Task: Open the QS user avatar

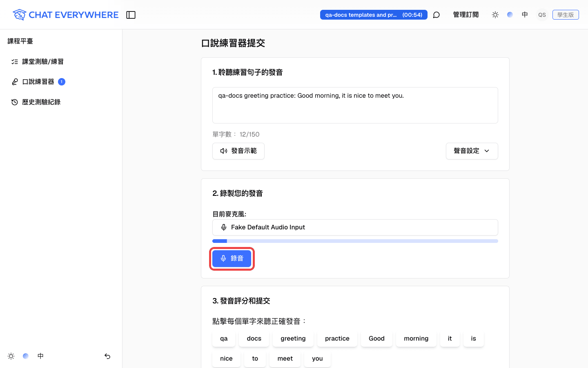Action: (x=542, y=15)
